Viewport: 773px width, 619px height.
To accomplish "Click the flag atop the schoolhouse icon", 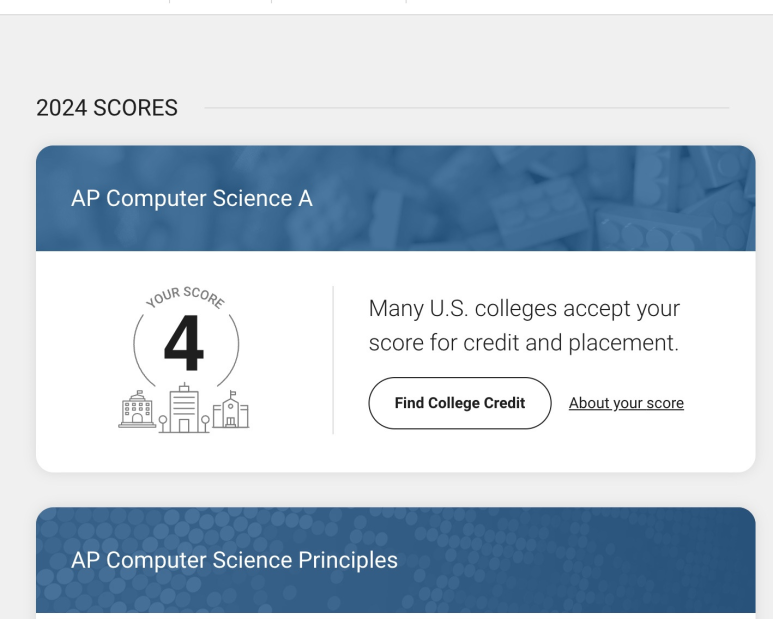I will click(x=233, y=394).
